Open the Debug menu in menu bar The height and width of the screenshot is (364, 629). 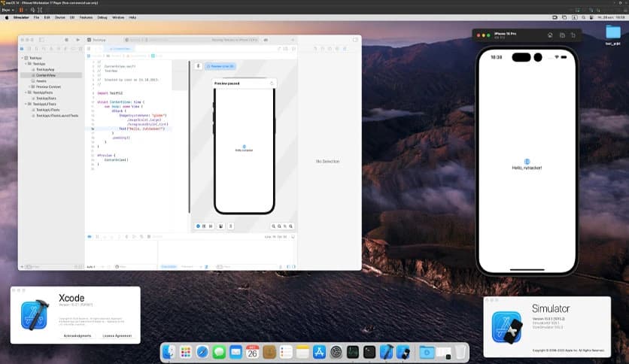tap(102, 17)
